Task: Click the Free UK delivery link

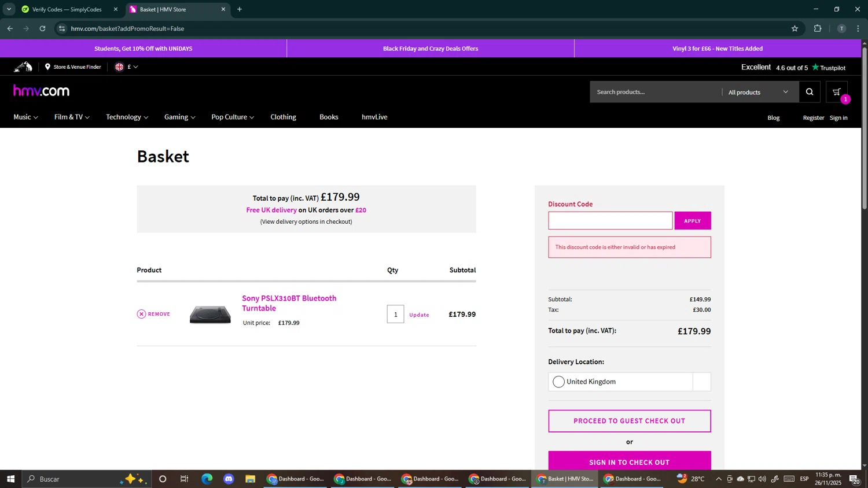Action: pos(271,210)
